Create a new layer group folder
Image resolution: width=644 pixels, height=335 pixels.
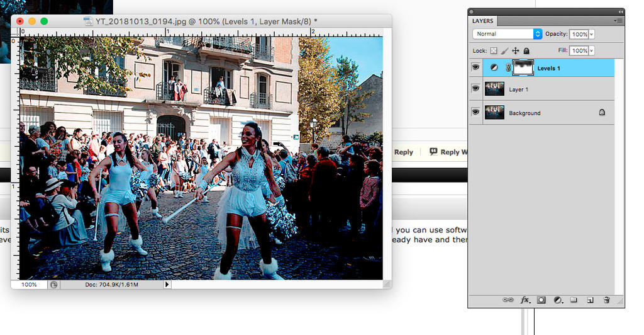(x=574, y=300)
